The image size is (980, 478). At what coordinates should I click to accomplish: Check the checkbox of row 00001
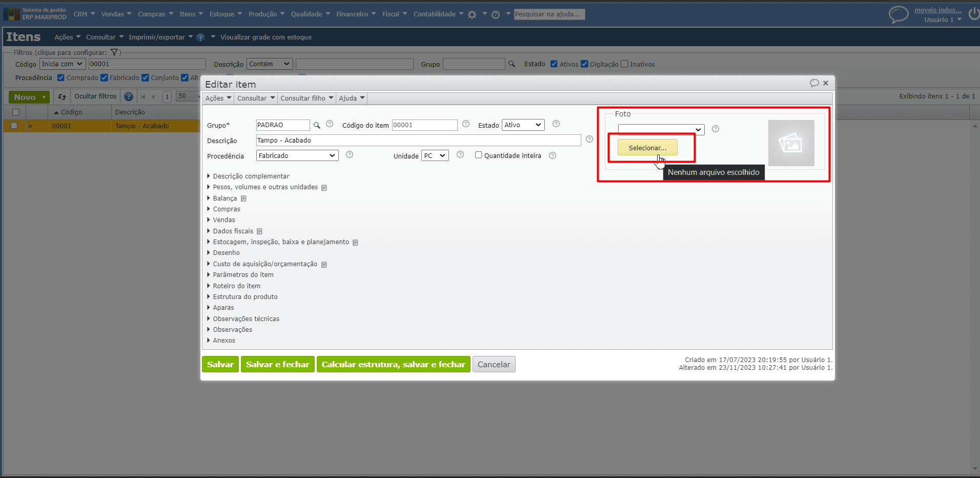[x=14, y=126]
